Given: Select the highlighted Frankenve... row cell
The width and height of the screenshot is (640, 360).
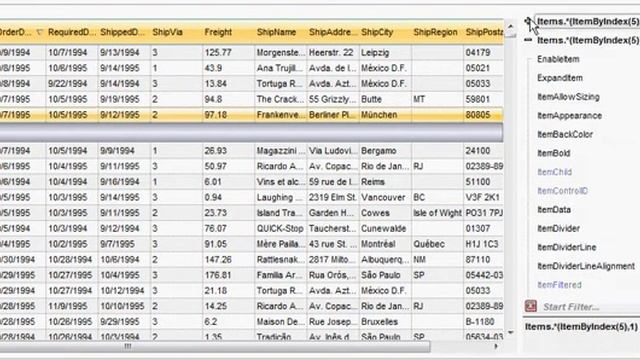Looking at the screenshot, I should tap(280, 115).
